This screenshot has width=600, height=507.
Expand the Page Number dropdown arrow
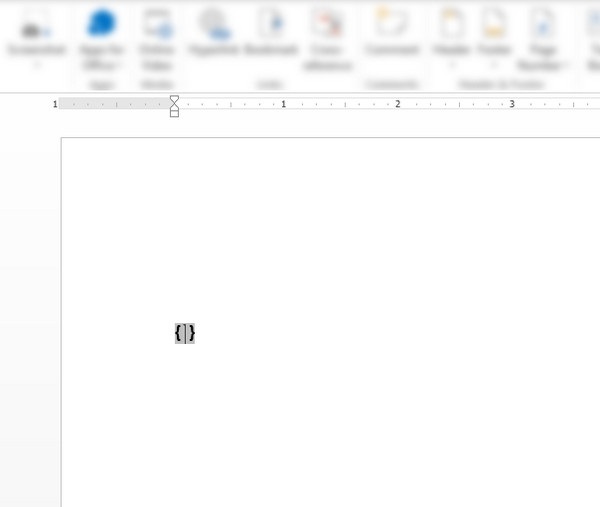(566, 66)
